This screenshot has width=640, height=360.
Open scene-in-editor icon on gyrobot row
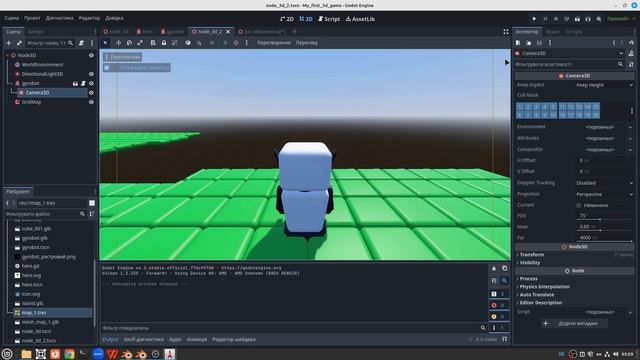pos(75,83)
